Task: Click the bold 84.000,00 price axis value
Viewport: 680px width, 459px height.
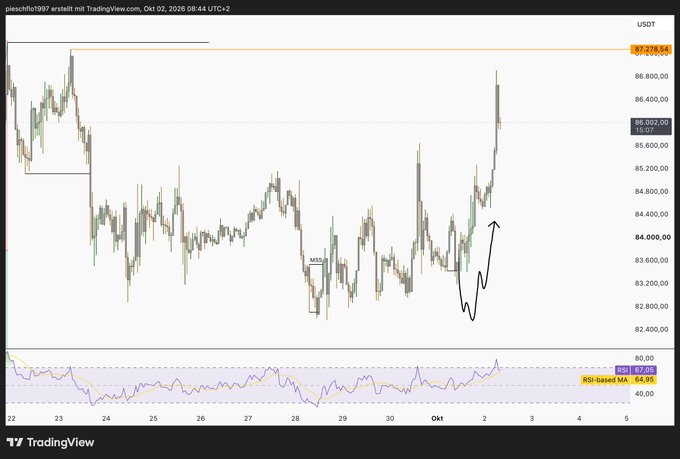Action: tap(653, 237)
